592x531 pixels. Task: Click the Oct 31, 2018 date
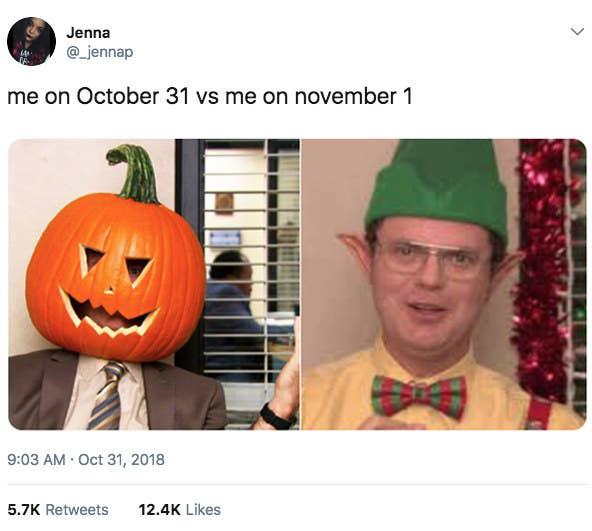[122, 460]
